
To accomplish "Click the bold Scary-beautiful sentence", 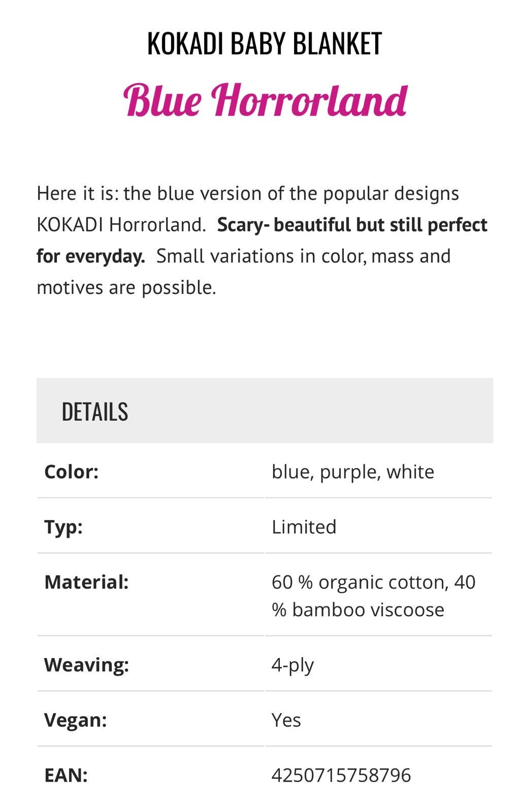I will 262,241.
